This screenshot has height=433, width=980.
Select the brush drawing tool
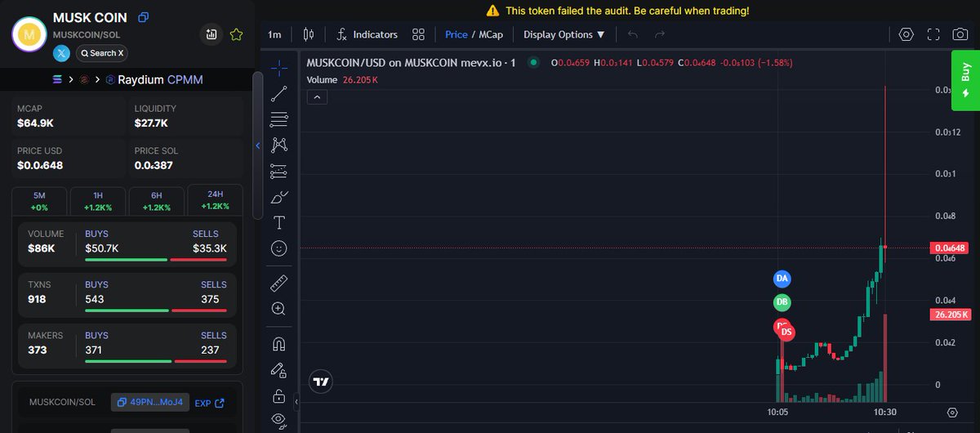(x=278, y=197)
